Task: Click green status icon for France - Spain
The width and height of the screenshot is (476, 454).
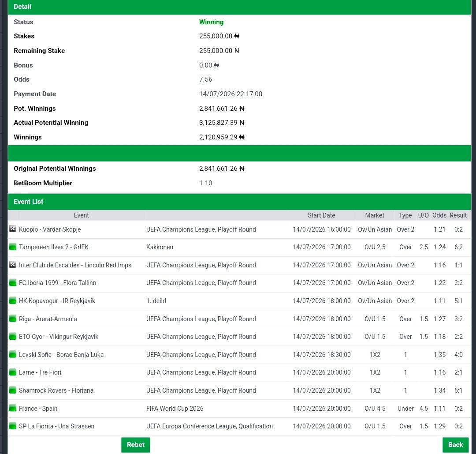Action: click(x=12, y=408)
